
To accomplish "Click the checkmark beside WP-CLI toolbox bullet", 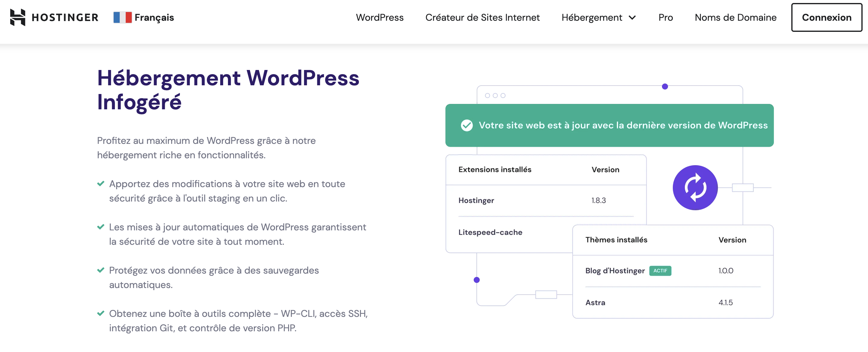I will tap(100, 314).
